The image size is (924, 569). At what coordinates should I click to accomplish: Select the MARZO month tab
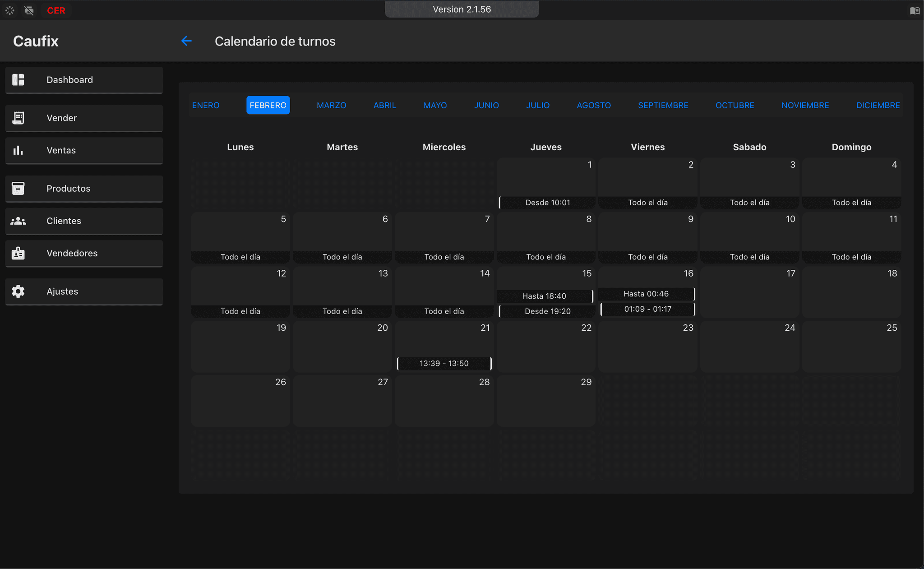coord(331,104)
